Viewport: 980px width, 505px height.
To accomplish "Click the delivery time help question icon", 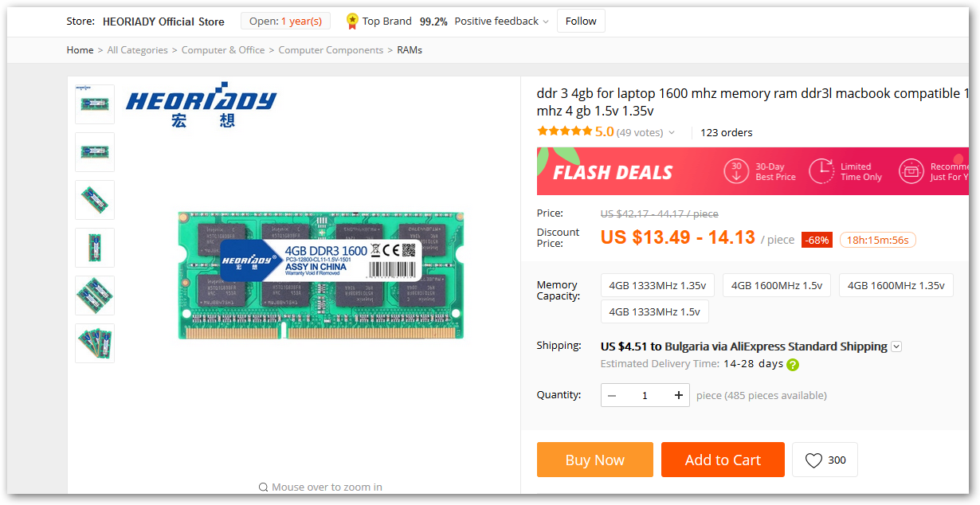I will [x=793, y=365].
